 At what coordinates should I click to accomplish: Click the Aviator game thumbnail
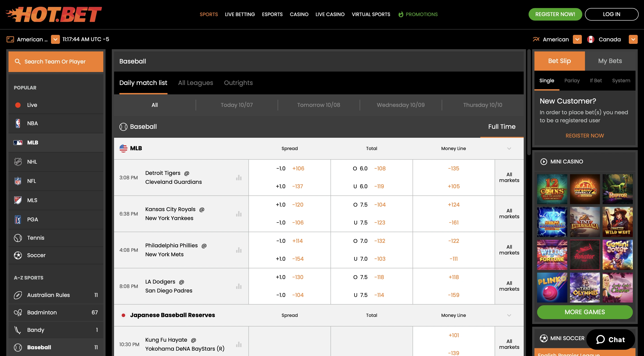pos(585,255)
